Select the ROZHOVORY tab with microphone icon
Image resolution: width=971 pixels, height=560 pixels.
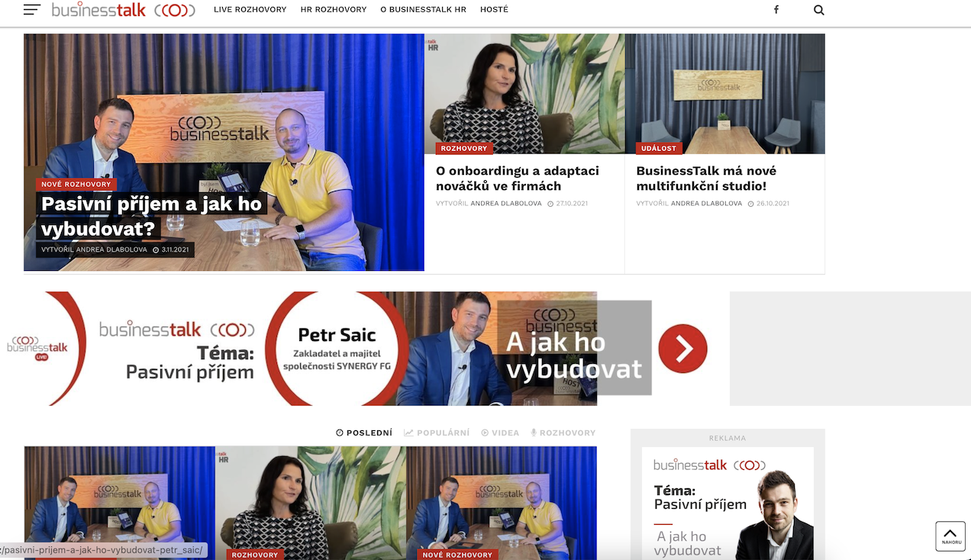pyautogui.click(x=563, y=433)
